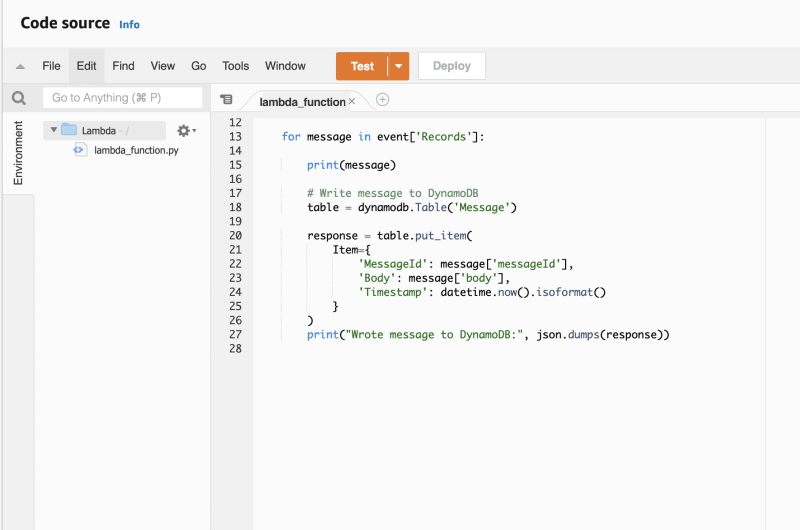Select the lambda_function editor tab
The image size is (800, 530).
(302, 102)
